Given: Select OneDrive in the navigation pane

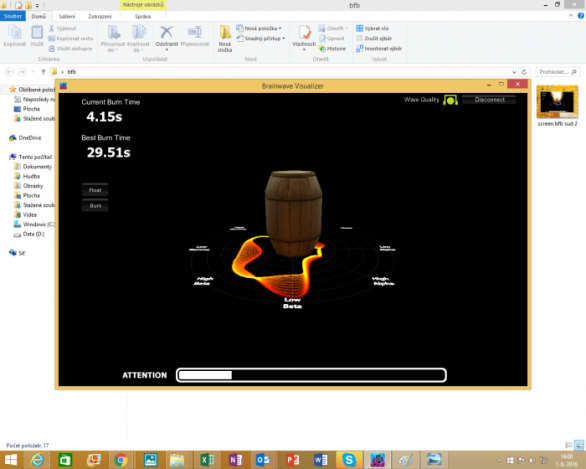Looking at the screenshot, I should pos(25,138).
